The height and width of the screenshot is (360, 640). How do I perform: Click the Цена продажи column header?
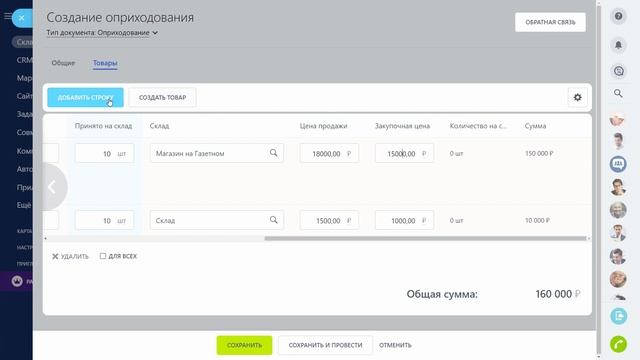[x=323, y=126]
